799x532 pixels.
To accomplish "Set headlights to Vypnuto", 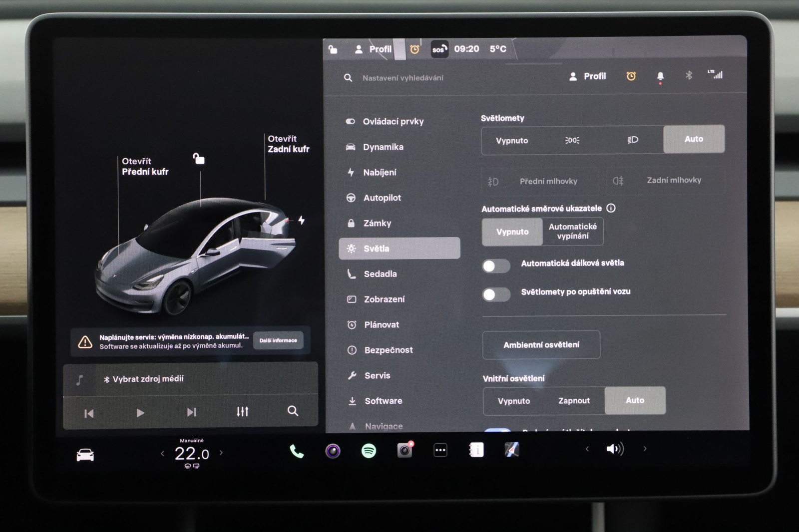I will [512, 141].
